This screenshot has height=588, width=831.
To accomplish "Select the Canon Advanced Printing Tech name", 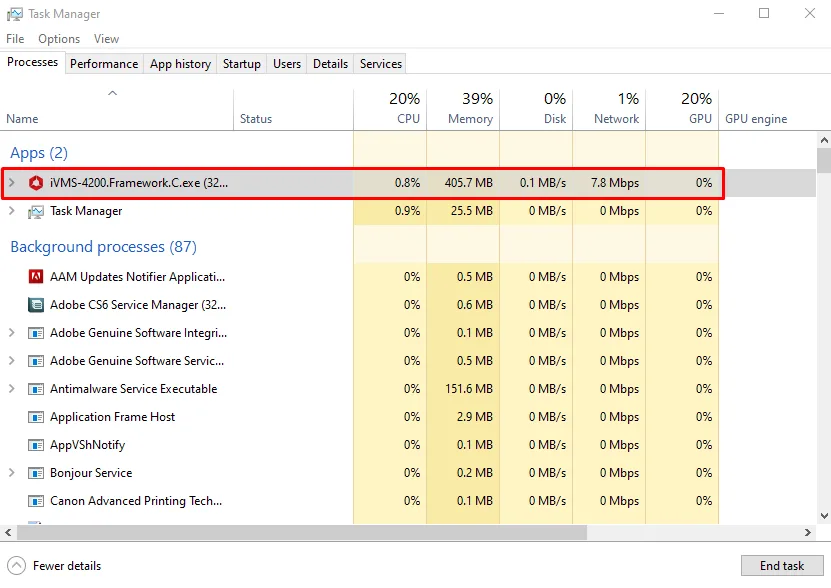I will [136, 501].
